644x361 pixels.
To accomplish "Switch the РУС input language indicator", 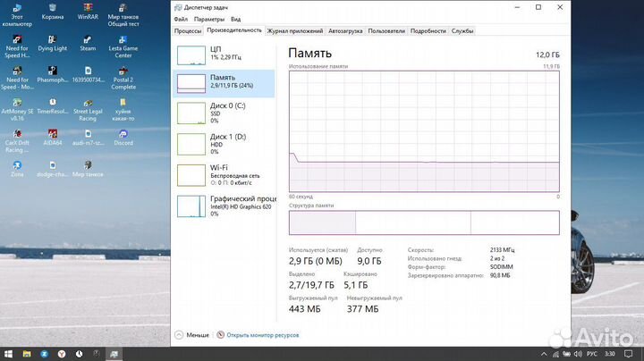I will pos(592,354).
